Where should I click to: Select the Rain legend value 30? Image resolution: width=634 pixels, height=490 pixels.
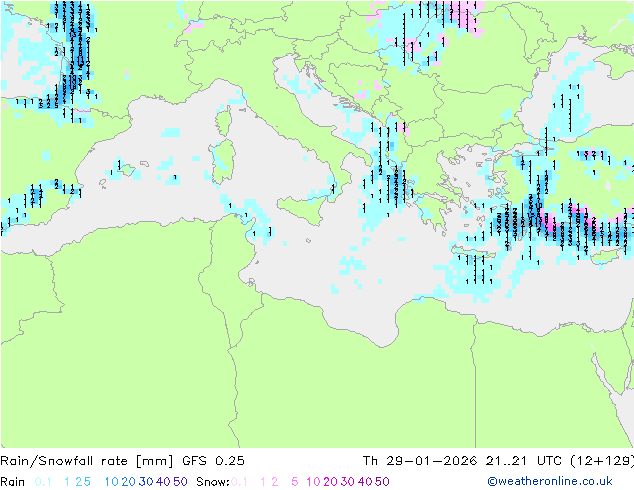pos(146,482)
